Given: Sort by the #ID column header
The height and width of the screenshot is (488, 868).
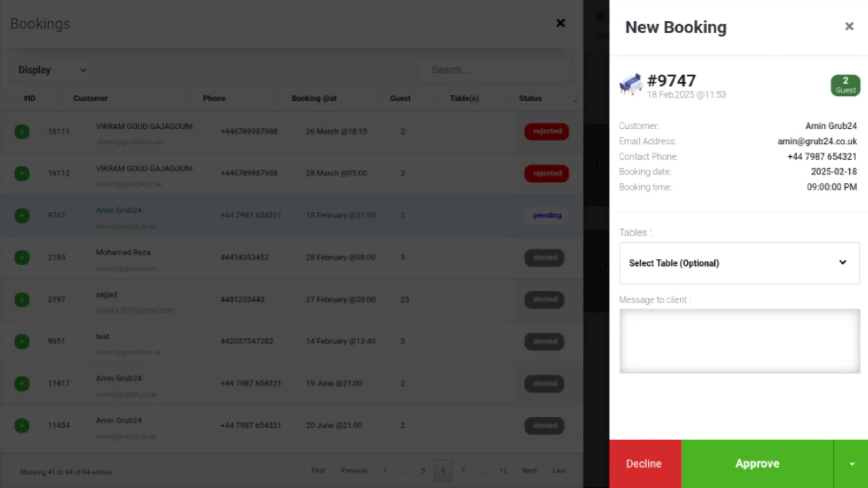Looking at the screenshot, I should 30,98.
